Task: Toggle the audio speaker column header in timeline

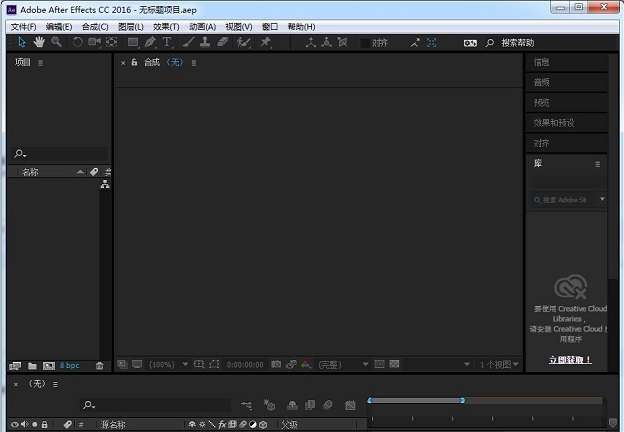Action: click(x=24, y=425)
